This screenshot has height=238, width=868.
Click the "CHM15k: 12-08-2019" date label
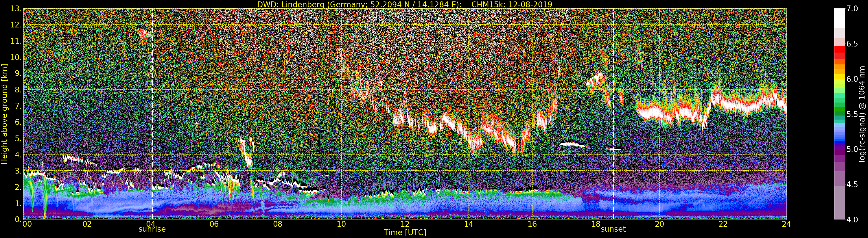[x=512, y=4]
